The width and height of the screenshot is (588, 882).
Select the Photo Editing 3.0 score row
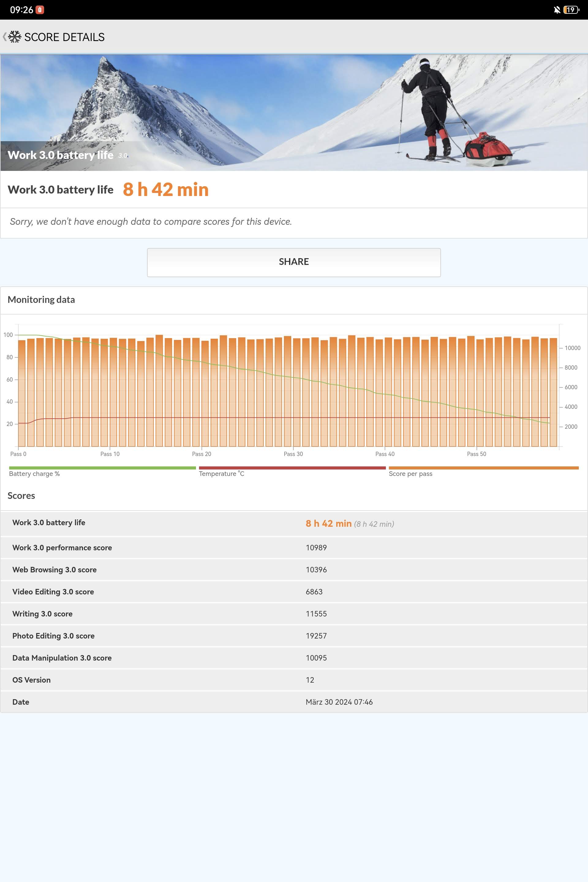(294, 636)
